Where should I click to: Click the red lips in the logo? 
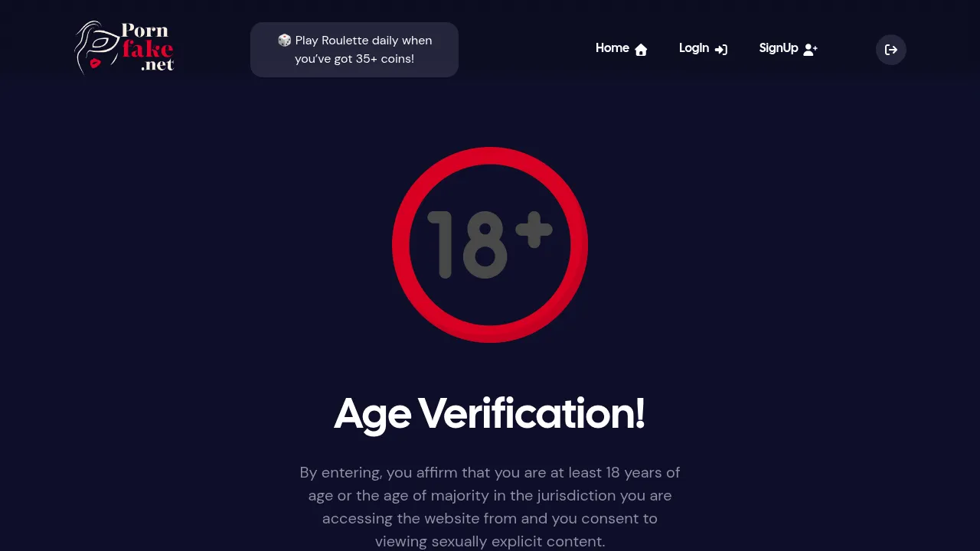click(x=95, y=63)
